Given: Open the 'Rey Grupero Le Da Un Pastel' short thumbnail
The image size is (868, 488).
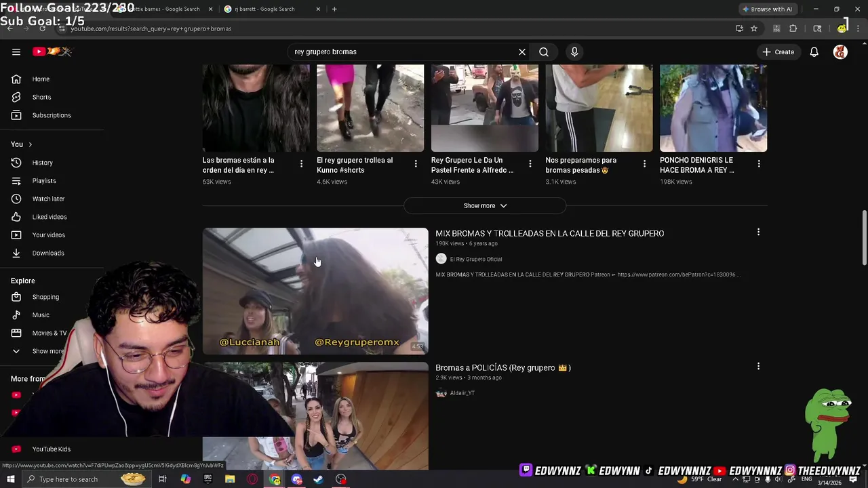Looking at the screenshot, I should tap(485, 108).
